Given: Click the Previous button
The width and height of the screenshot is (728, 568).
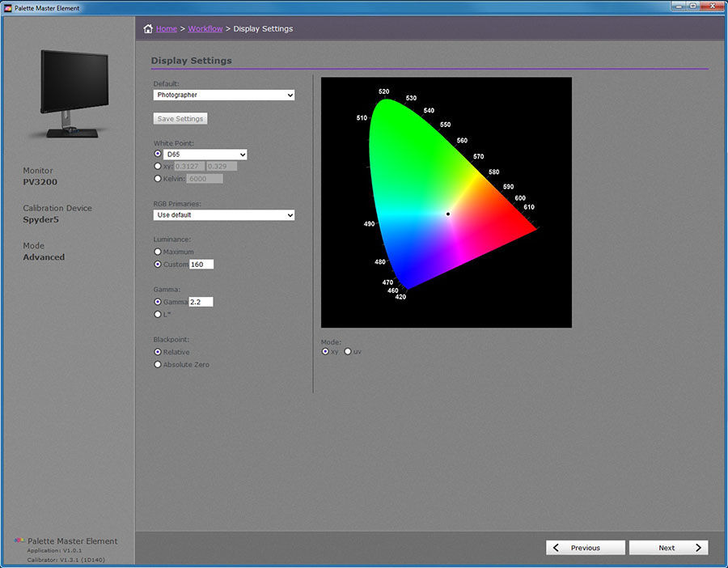Looking at the screenshot, I should point(586,548).
